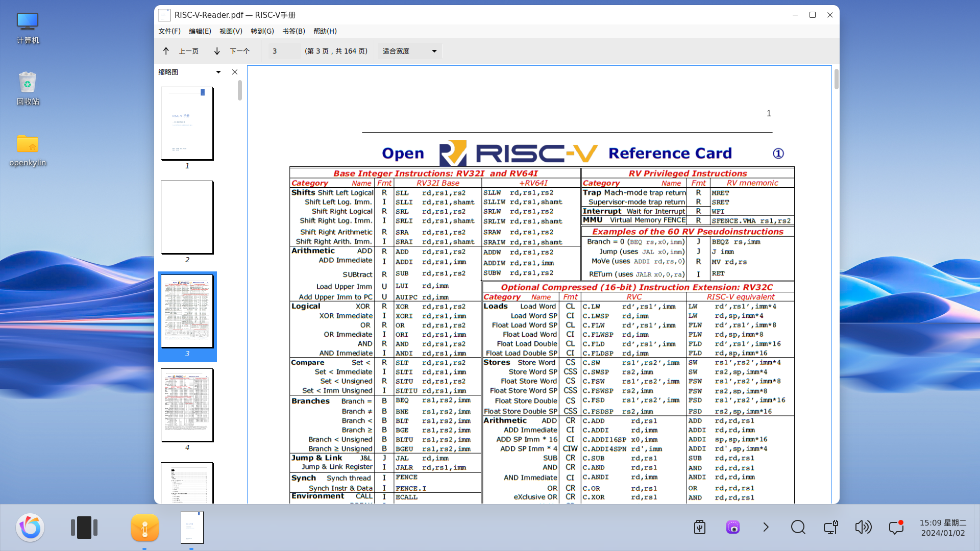This screenshot has height=551, width=980.
Task: Open the 文件(F) menu
Action: pyautogui.click(x=169, y=31)
